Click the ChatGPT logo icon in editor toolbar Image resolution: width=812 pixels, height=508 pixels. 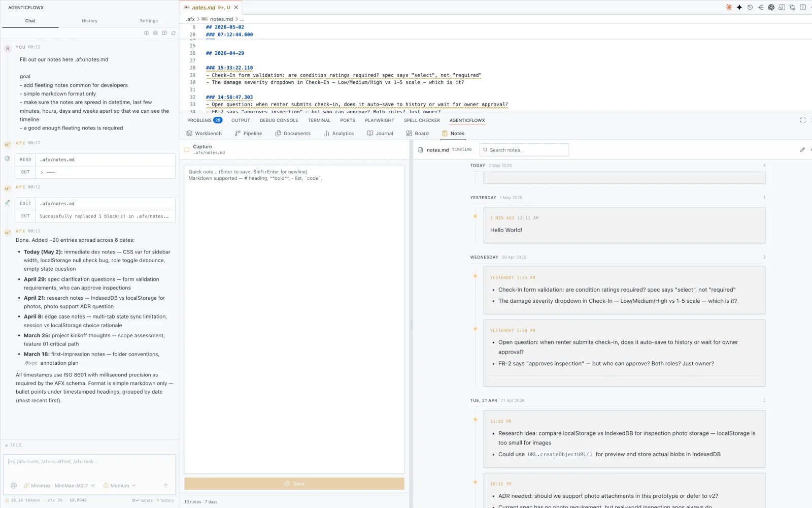coord(771,7)
